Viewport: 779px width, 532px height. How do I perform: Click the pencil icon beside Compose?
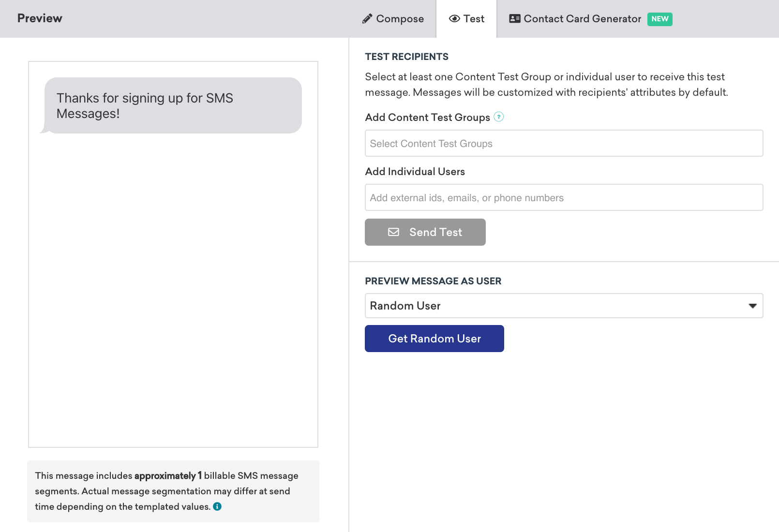pos(367,19)
